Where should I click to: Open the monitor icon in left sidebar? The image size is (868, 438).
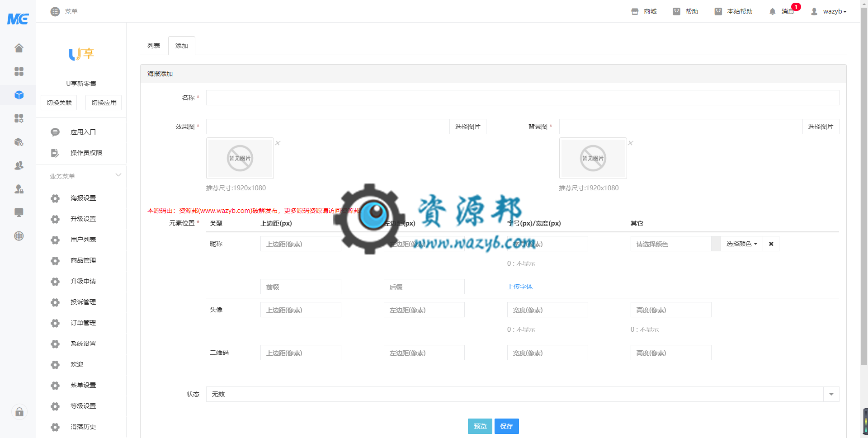19,212
